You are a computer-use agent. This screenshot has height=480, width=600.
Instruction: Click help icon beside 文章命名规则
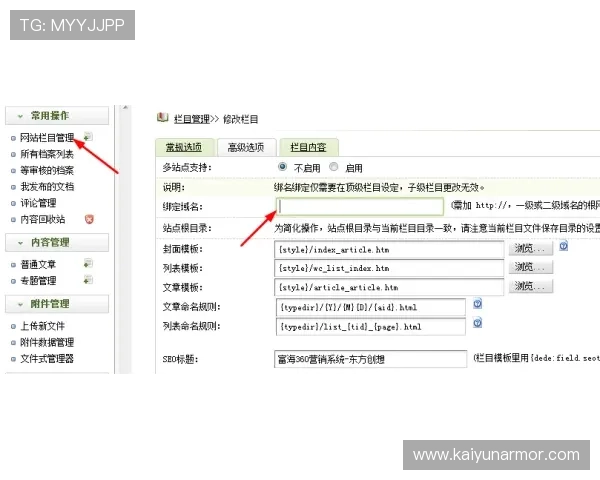477,304
